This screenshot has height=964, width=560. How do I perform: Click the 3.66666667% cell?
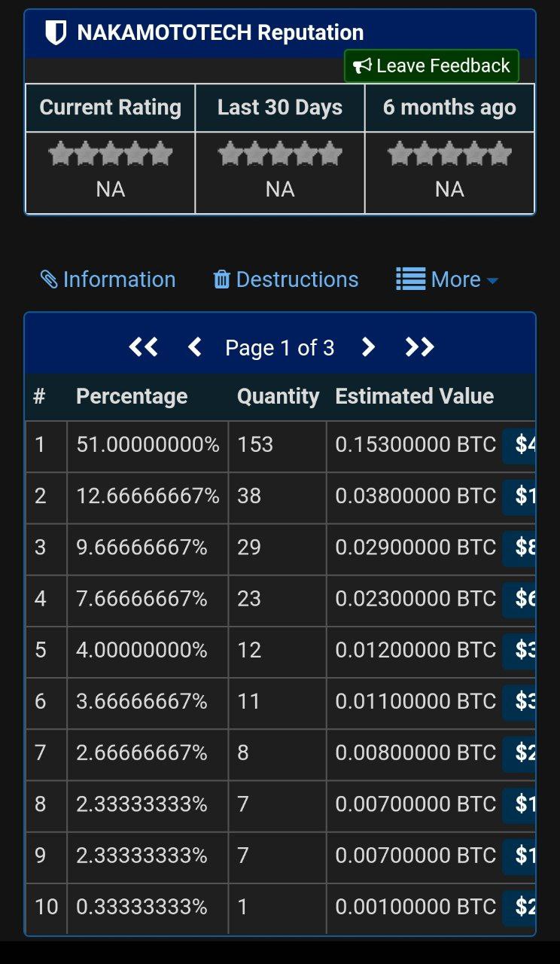[148, 701]
